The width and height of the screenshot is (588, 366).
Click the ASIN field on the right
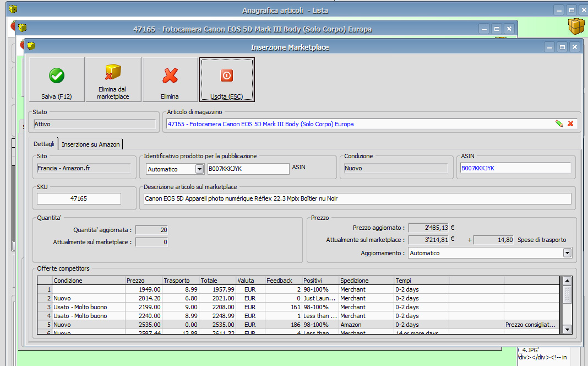point(515,168)
